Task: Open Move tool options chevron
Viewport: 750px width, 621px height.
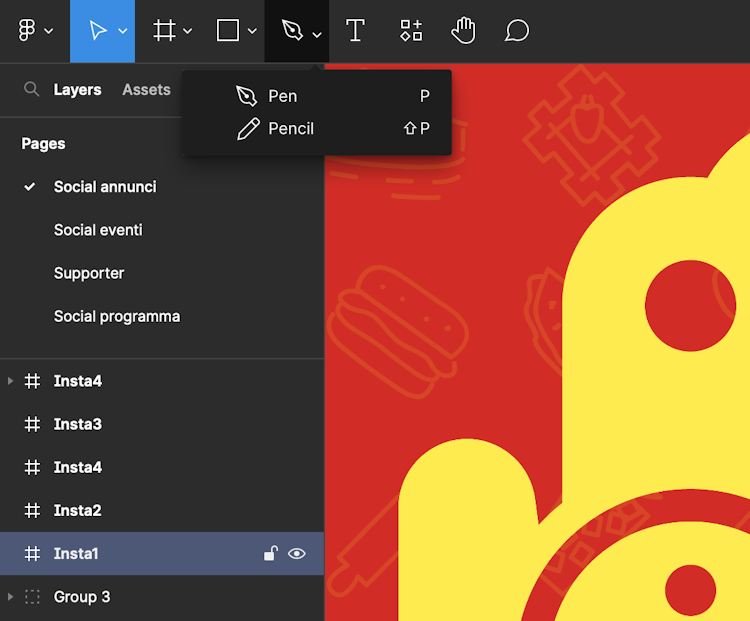Action: [x=123, y=31]
